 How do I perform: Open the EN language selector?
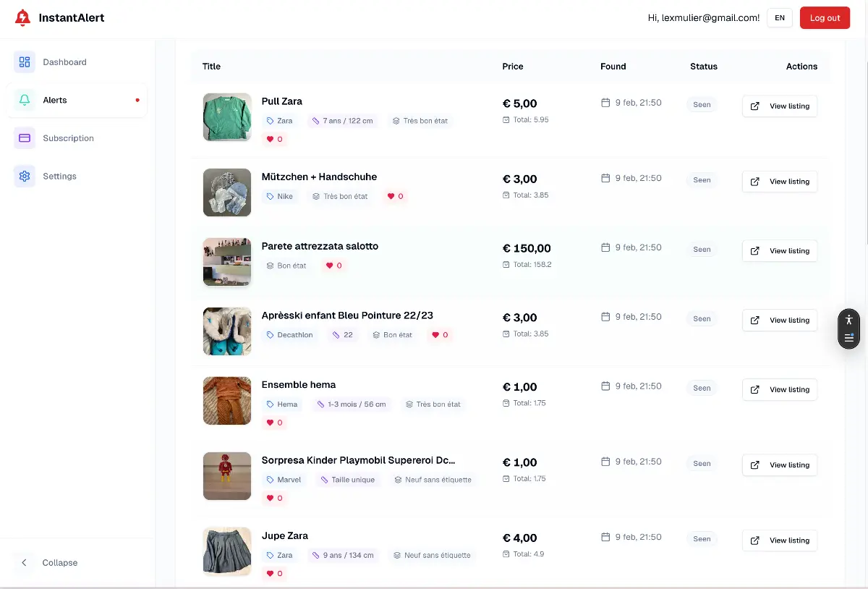[x=779, y=17]
